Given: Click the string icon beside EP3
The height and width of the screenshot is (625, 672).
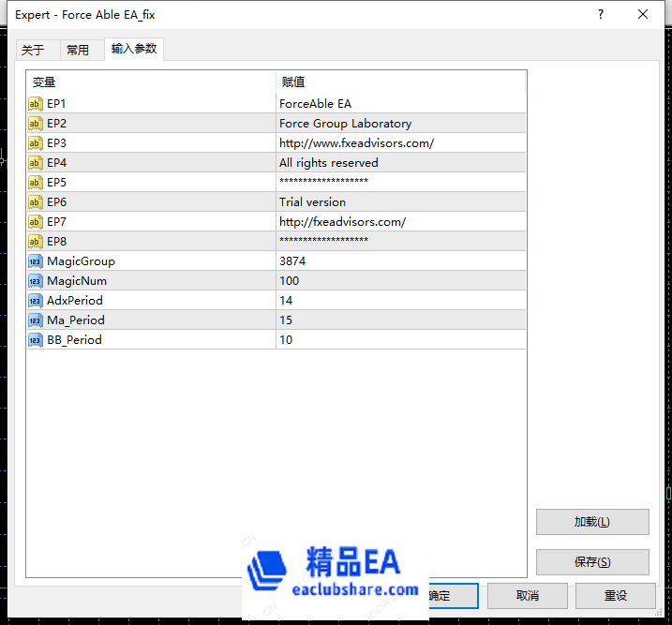Looking at the screenshot, I should [36, 143].
